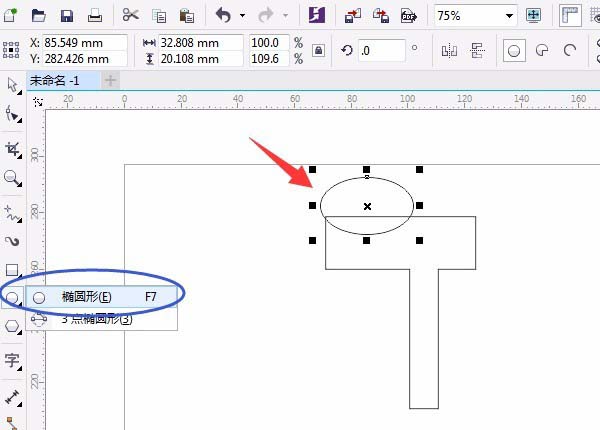The image size is (600, 430).
Task: Click the rotation angle field
Action: point(382,50)
